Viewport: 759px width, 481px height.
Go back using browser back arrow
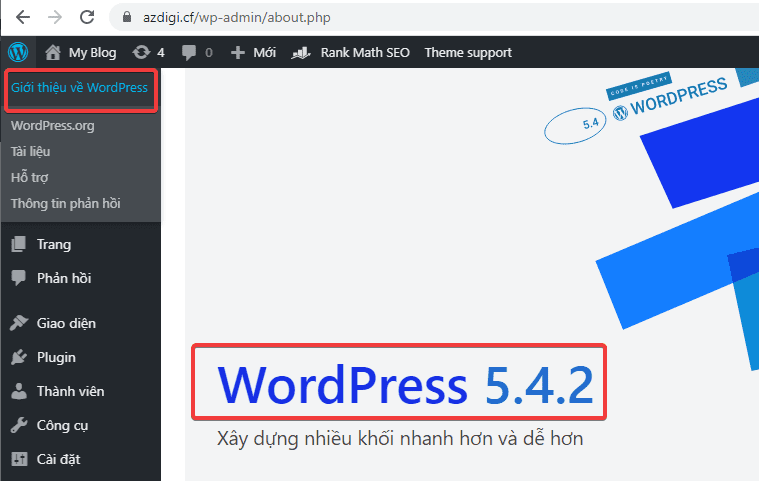(23, 17)
